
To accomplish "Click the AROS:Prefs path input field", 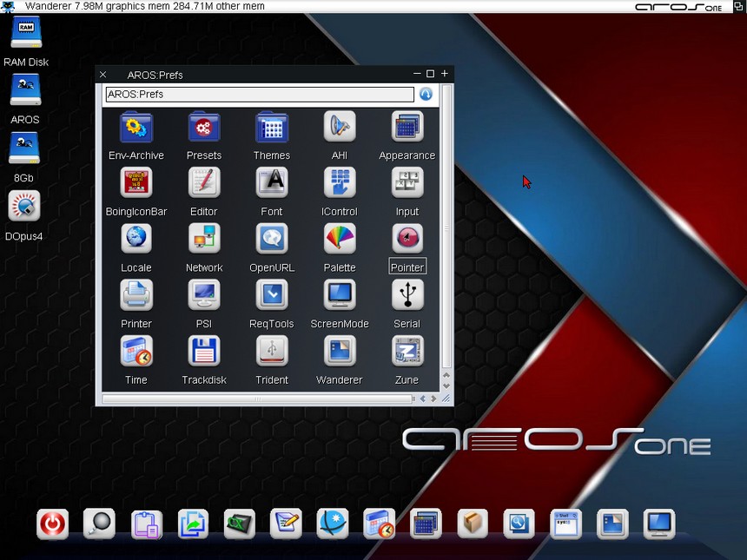I will pos(259,95).
